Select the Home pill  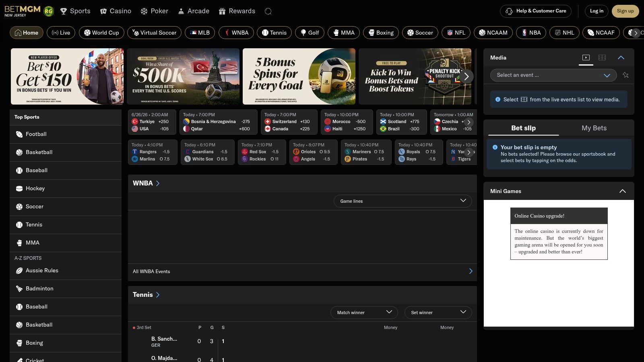(27, 33)
